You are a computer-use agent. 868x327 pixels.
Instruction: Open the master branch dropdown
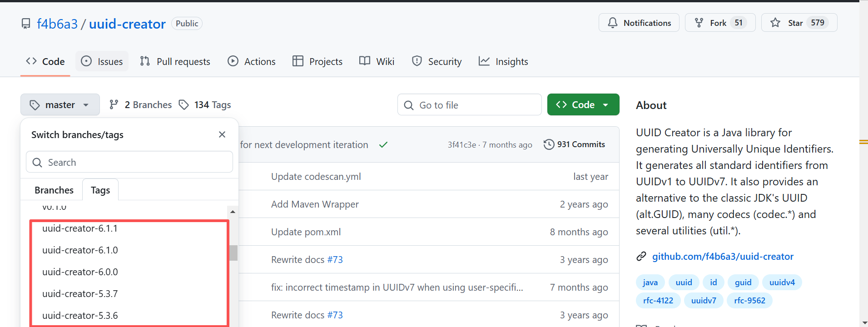(x=60, y=105)
